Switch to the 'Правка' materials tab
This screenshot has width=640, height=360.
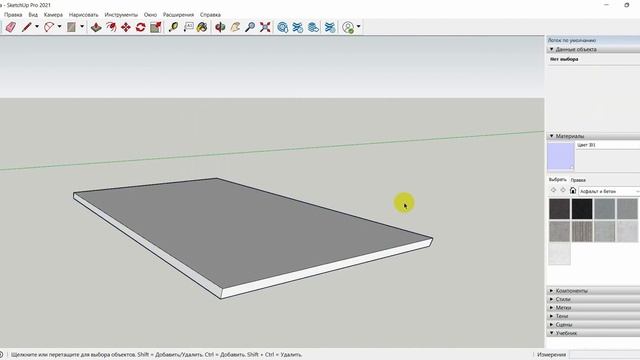pyautogui.click(x=578, y=180)
